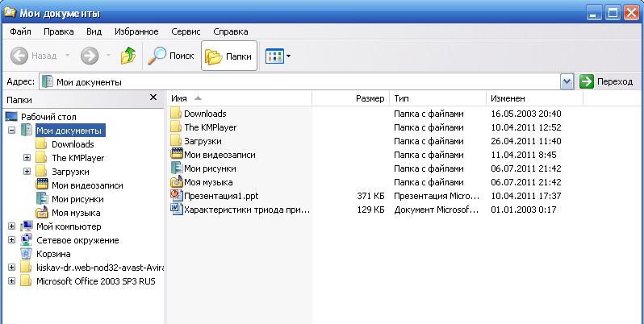644x324 pixels.
Task: Go up one folder level icon
Action: (x=128, y=56)
